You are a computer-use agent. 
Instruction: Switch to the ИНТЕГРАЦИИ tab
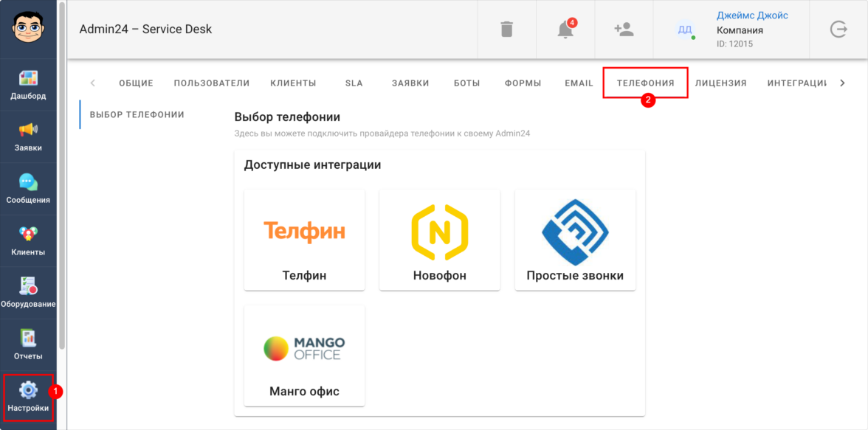pyautogui.click(x=796, y=83)
